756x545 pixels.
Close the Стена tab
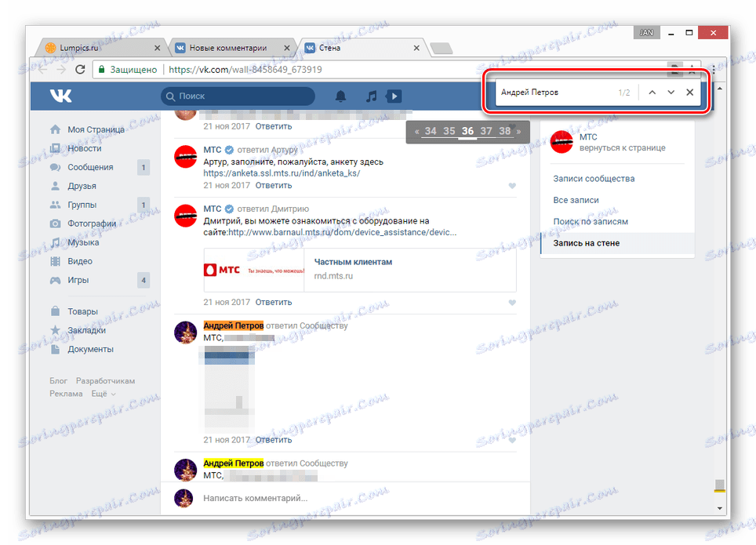click(x=416, y=48)
